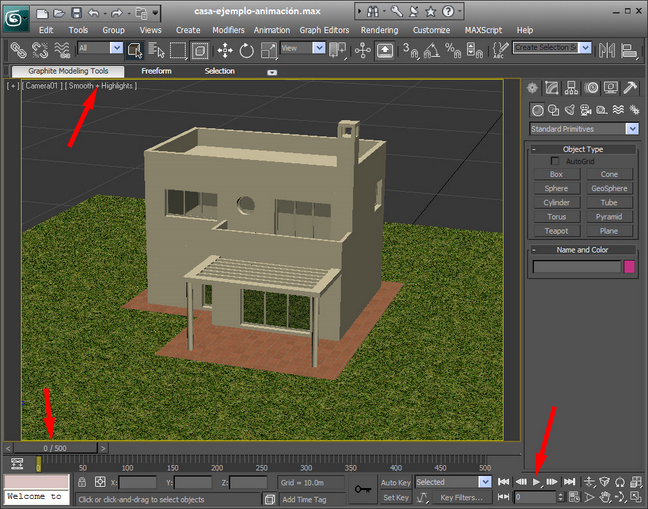Switch to the Freeform ribbon tab
648x509 pixels.
(x=156, y=71)
